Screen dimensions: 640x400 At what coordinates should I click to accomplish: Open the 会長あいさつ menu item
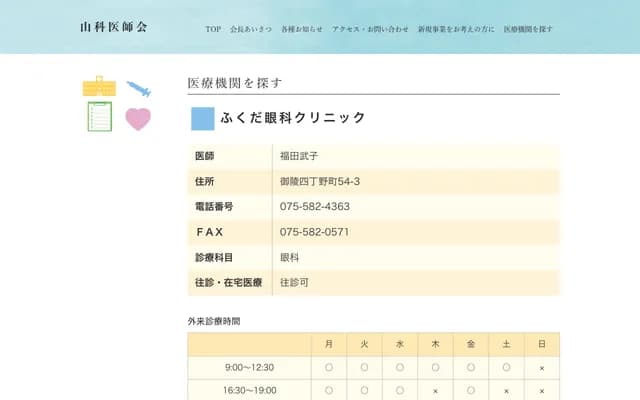coord(250,29)
